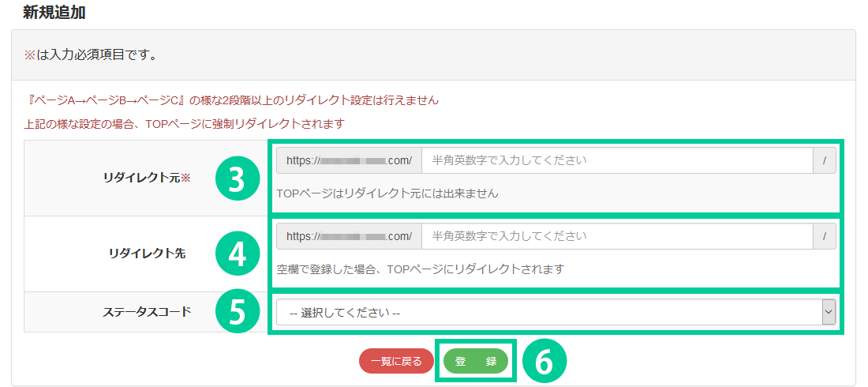Click the trailing slash addon of リダイレクト先
Viewport: 868px width, 387px height.
[824, 236]
